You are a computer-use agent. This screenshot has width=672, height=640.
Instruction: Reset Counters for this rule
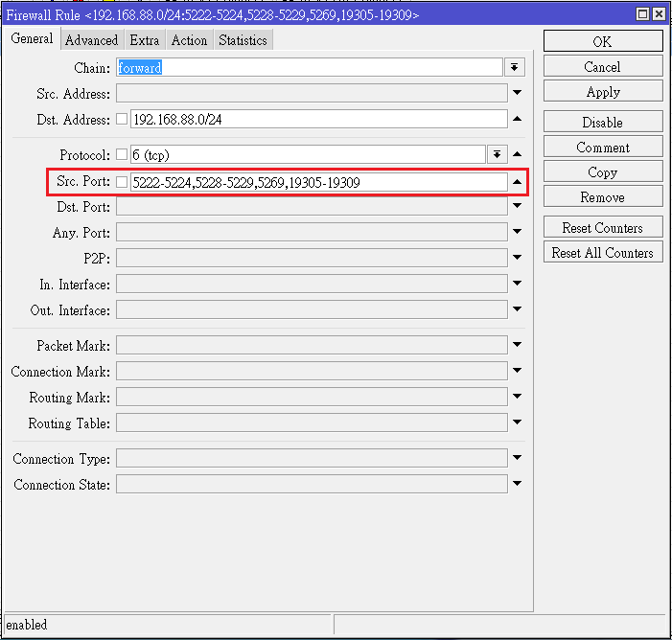(603, 227)
